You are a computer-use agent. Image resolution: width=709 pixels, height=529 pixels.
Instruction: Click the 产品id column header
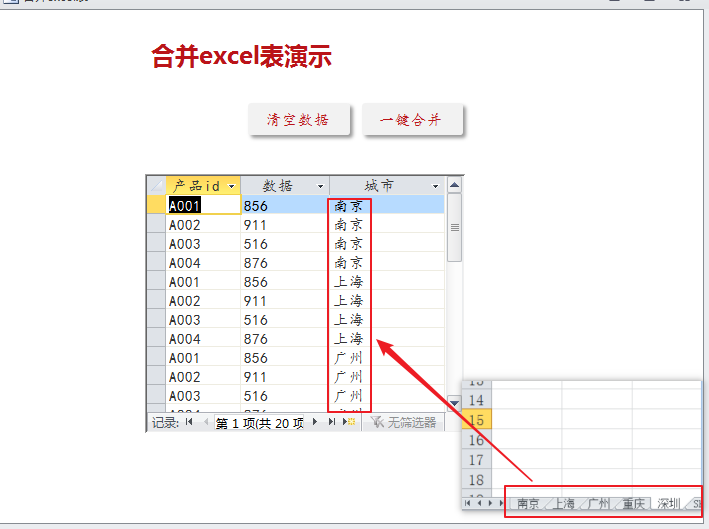tap(203, 186)
